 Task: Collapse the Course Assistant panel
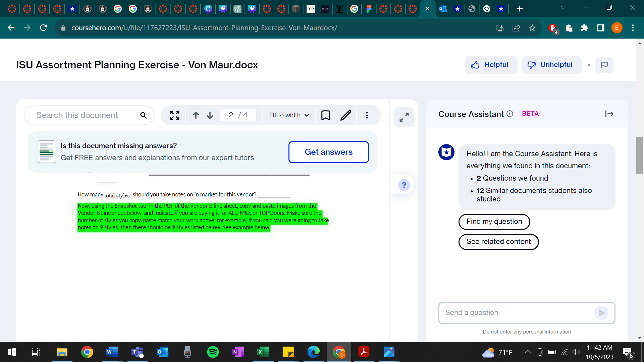609,114
